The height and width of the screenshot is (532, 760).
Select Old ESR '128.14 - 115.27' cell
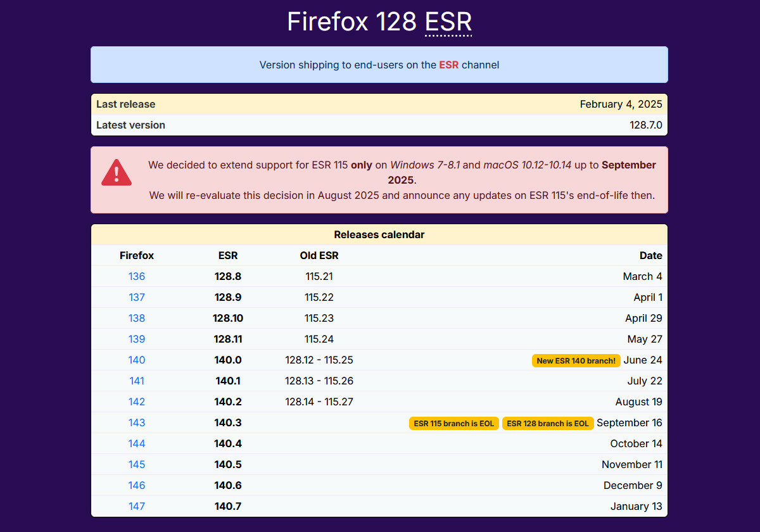coord(319,402)
